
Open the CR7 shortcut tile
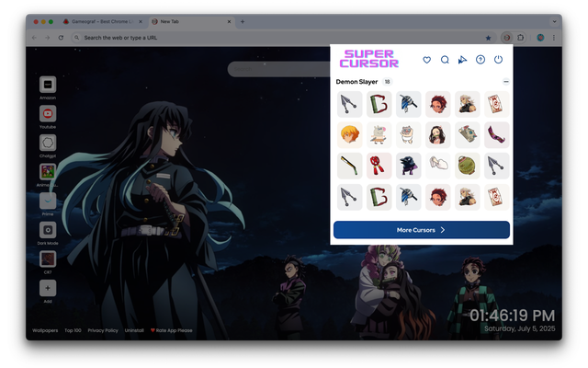click(x=48, y=259)
